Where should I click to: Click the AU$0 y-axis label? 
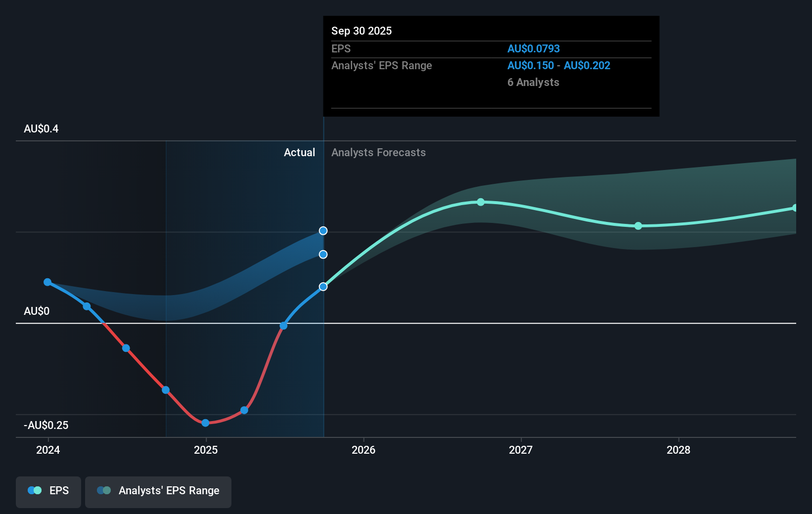37,311
